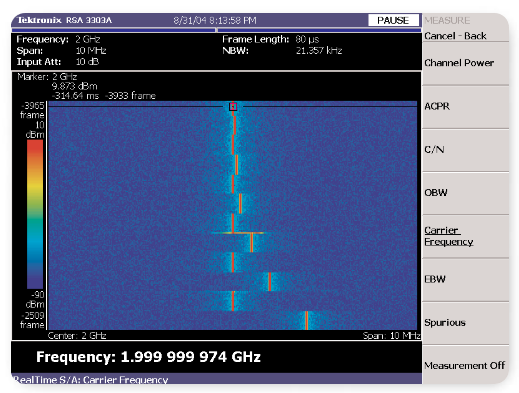Screen dimensions: 519x393
Task: Click the rightmost signal burst at spectrogram bottom
Action: point(307,320)
